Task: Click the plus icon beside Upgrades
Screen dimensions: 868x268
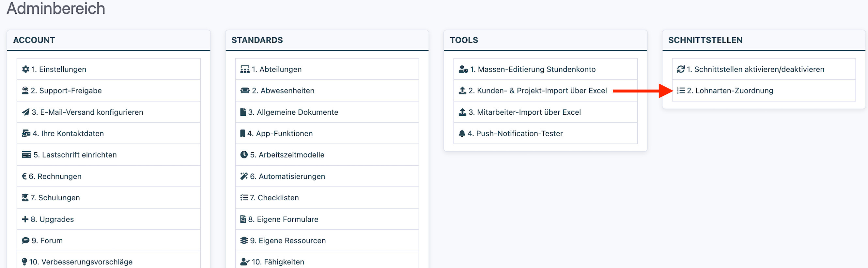Action: point(25,219)
